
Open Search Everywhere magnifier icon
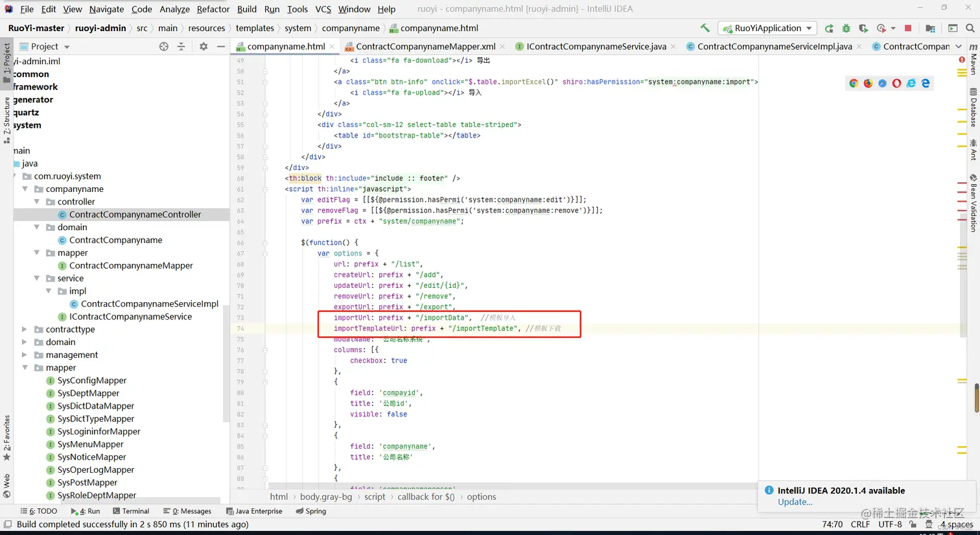tap(970, 28)
